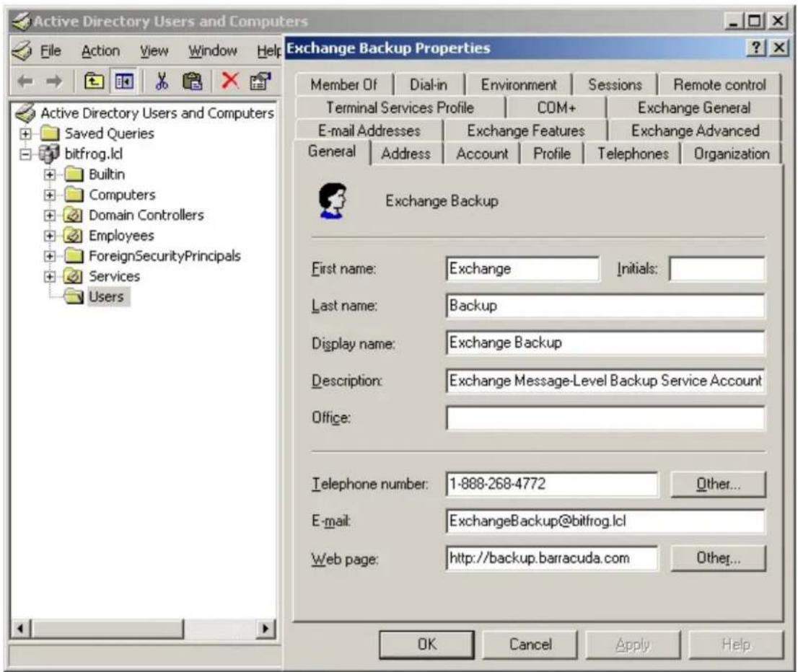Confirm with the OK button

pos(426,645)
